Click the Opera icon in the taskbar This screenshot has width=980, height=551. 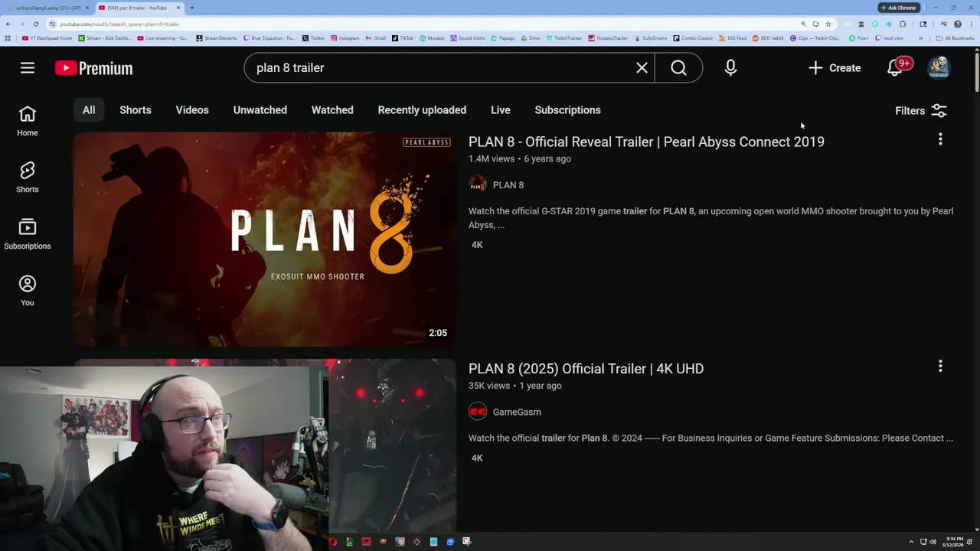333,542
